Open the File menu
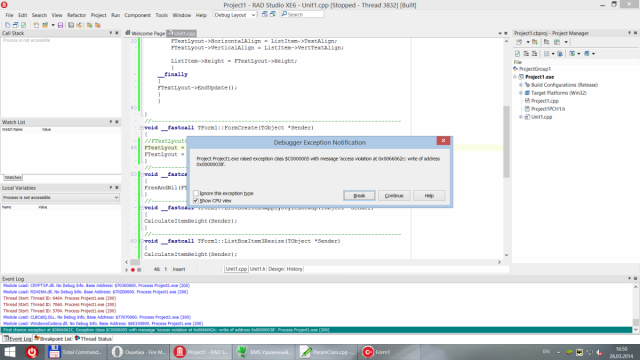Screen dimensions: 640x360 tap(9, 15)
